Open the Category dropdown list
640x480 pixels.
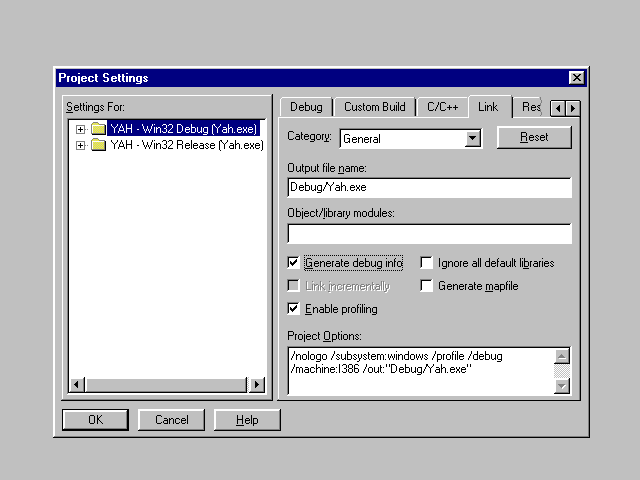coord(473,139)
